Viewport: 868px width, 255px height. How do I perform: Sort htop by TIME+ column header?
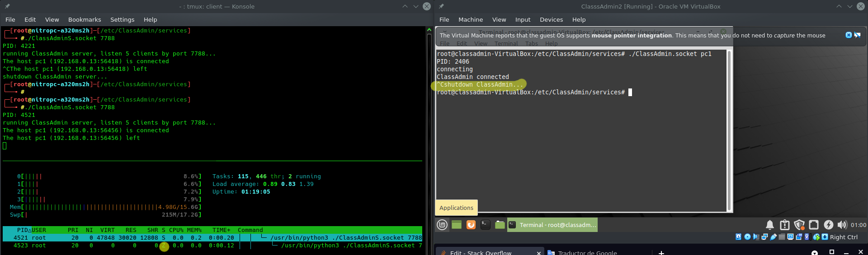[222, 230]
